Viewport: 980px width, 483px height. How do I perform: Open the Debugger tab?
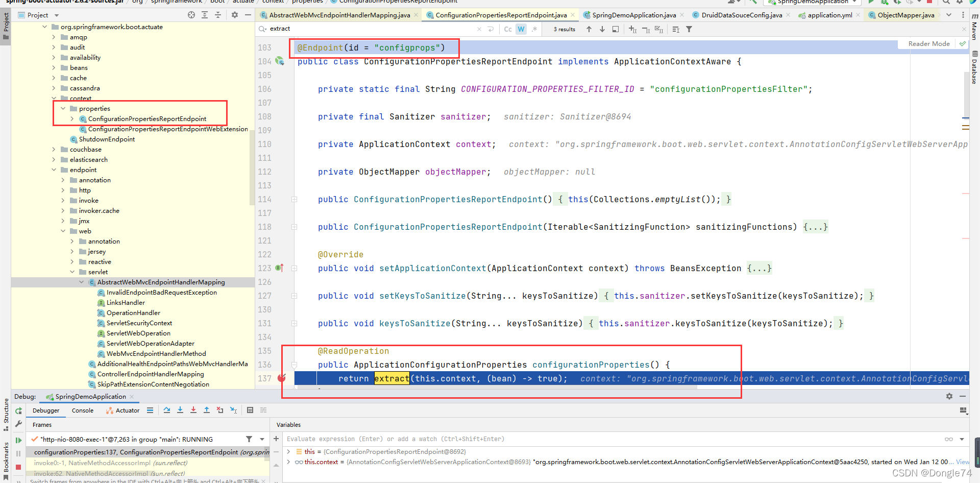(46, 410)
